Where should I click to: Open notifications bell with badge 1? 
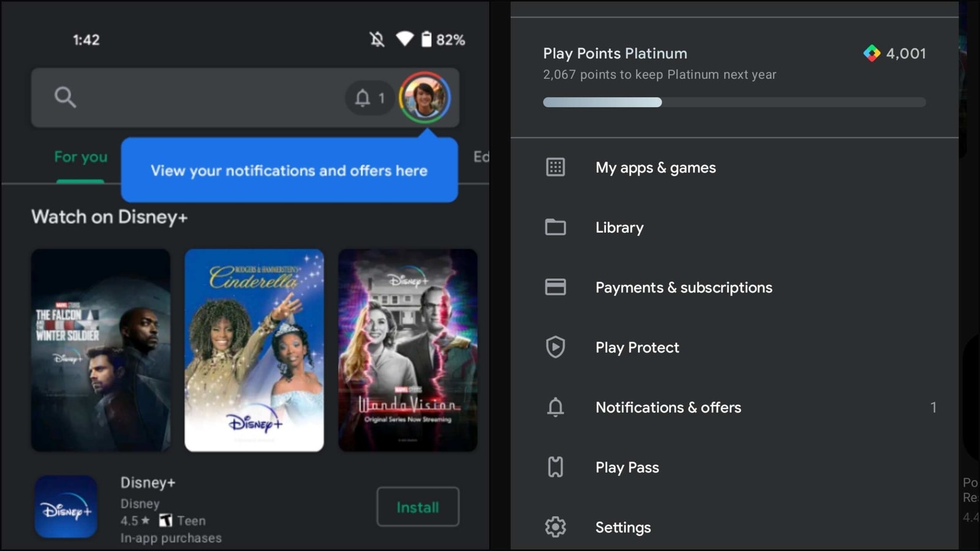point(370,98)
